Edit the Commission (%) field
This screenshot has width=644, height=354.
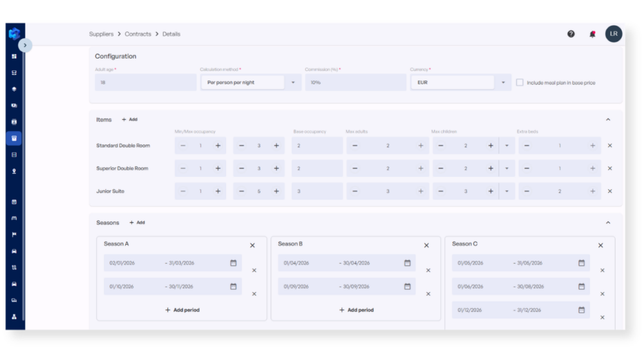pos(355,82)
